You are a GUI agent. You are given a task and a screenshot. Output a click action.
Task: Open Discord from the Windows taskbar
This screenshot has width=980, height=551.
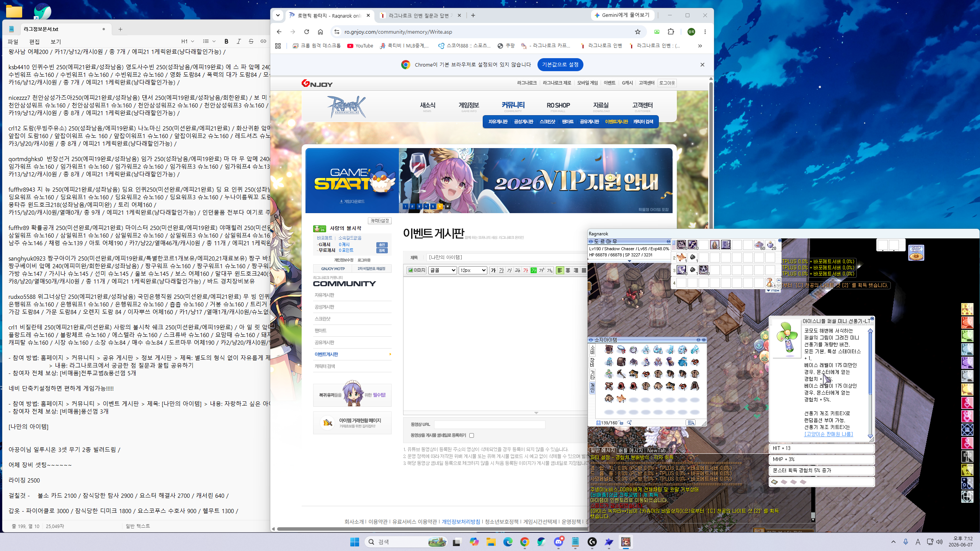tap(559, 542)
